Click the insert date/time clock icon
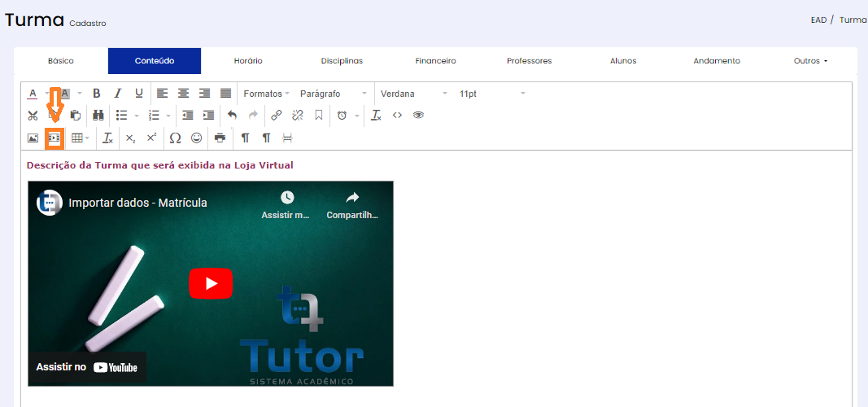 pyautogui.click(x=342, y=115)
